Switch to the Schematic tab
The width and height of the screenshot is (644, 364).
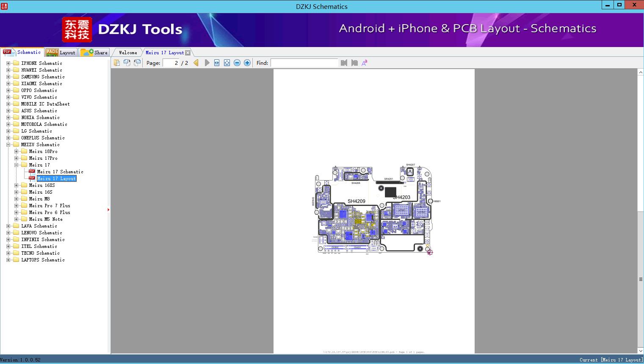22,52
